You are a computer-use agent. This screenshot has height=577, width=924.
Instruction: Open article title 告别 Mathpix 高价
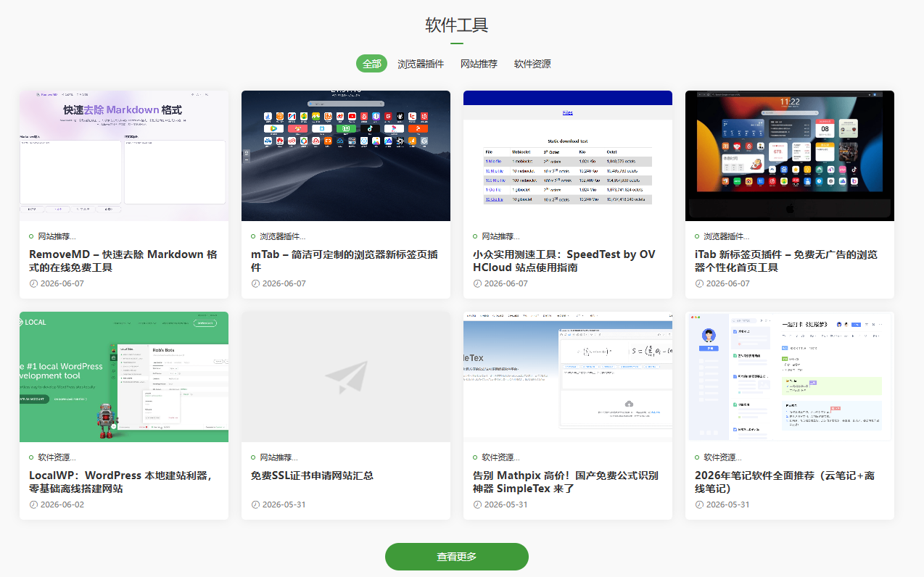tap(566, 482)
